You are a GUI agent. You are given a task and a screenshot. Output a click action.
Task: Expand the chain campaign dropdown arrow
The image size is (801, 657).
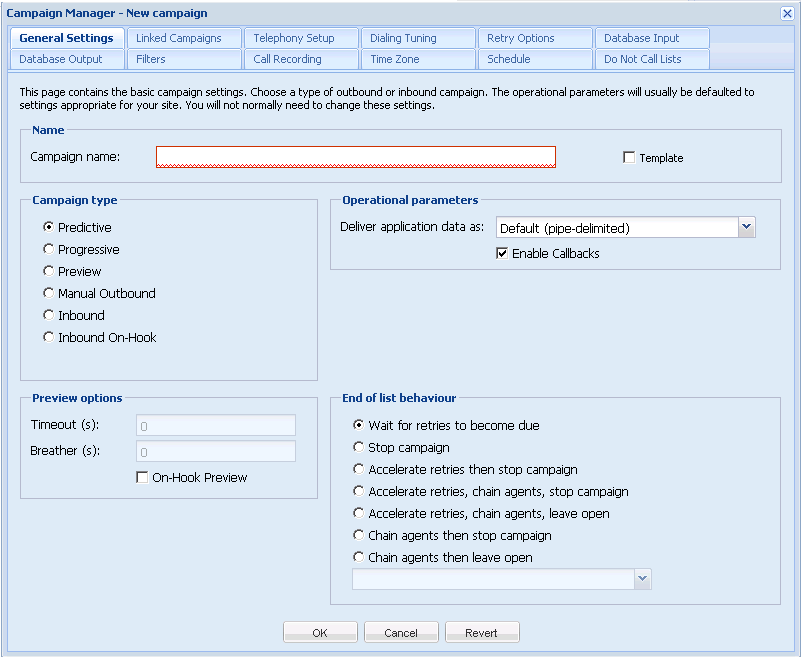[x=643, y=579]
